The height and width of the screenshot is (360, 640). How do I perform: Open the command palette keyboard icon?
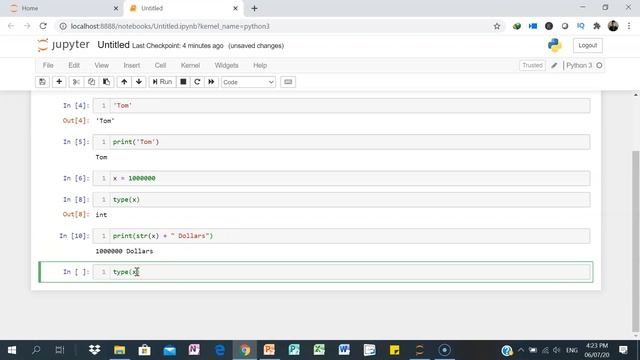point(288,82)
